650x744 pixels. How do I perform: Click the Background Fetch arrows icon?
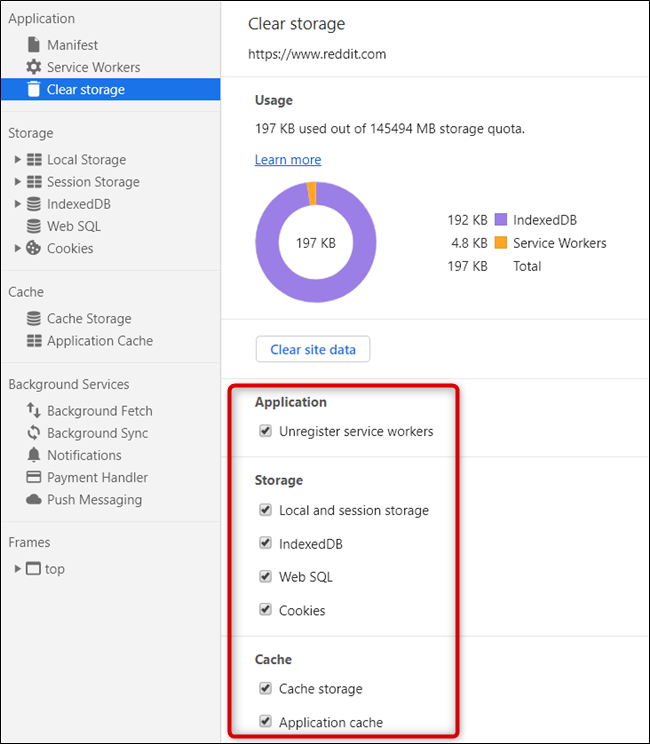[x=34, y=410]
